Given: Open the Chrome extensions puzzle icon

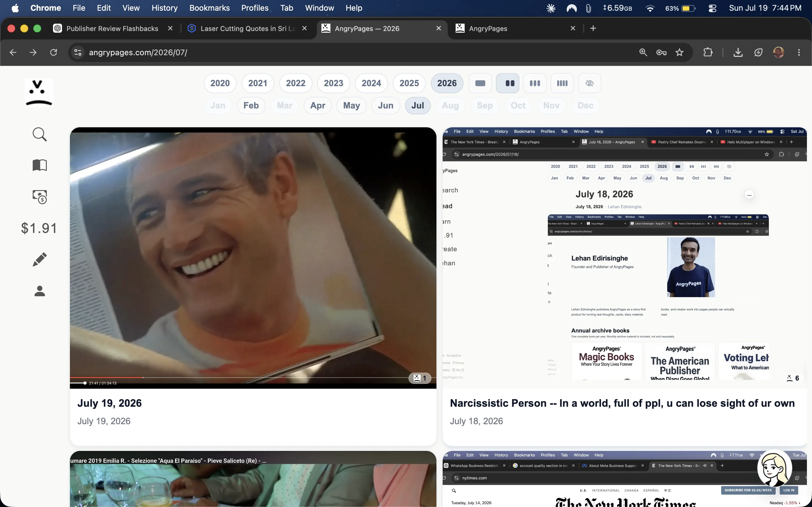Looking at the screenshot, I should pyautogui.click(x=708, y=52).
